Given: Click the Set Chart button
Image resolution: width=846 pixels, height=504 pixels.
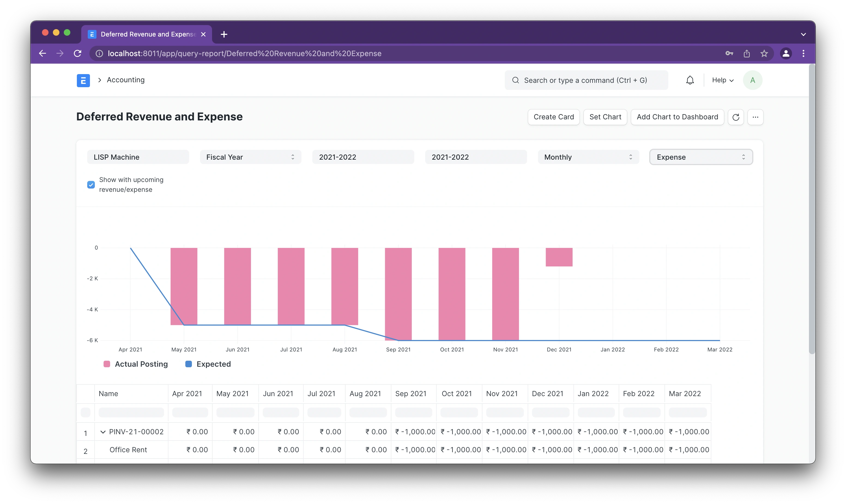Looking at the screenshot, I should [605, 117].
